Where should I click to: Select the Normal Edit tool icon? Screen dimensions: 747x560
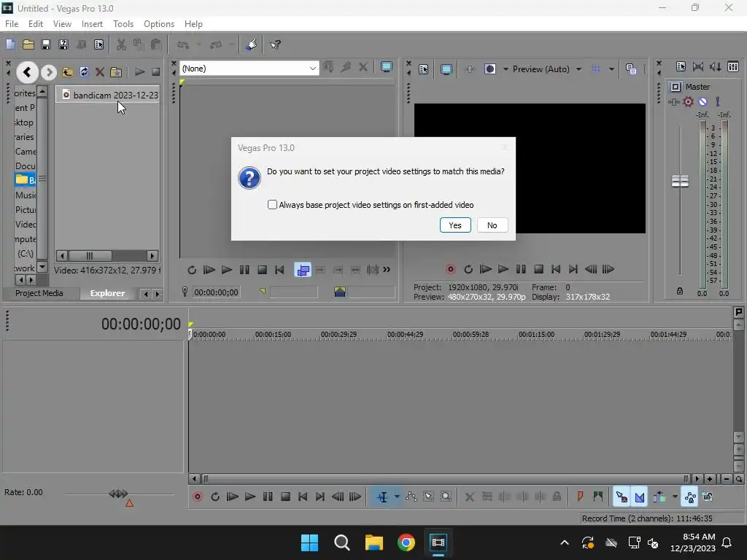click(382, 497)
